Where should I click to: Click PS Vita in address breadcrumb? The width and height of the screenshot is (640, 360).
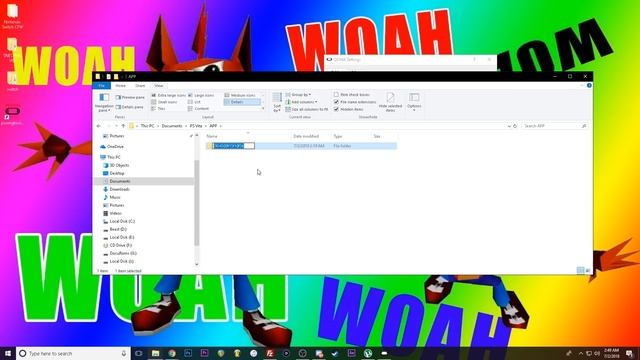[196, 126]
